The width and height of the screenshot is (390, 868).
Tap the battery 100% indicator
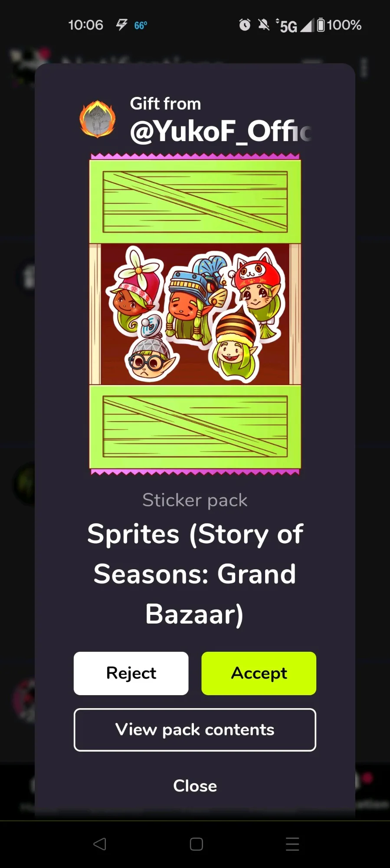339,25
